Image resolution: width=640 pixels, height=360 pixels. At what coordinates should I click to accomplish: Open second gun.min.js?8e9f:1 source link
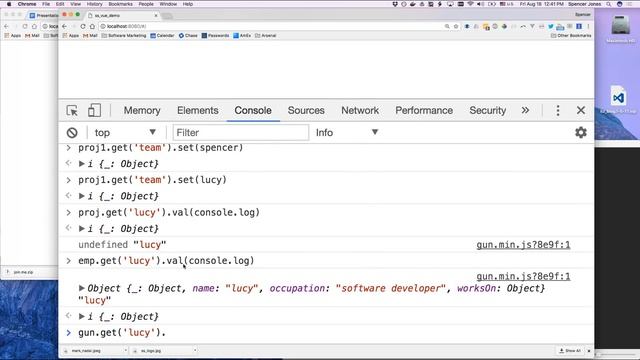[x=523, y=276]
